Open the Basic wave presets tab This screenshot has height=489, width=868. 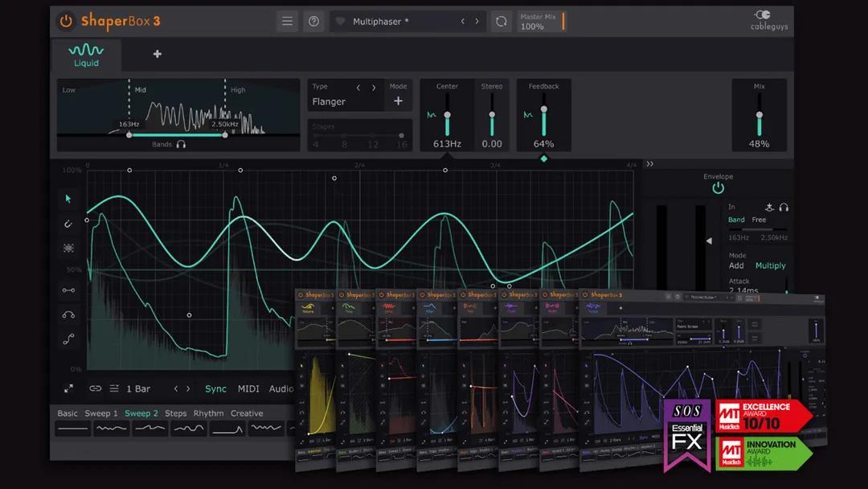click(x=68, y=413)
